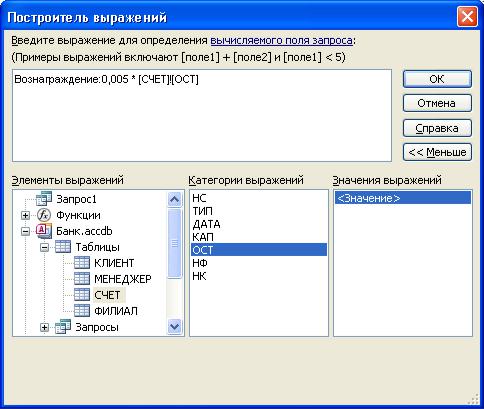Viewport: 484px width, 409px height.
Task: Click the КЛИЕНТ table icon
Action: 82,263
